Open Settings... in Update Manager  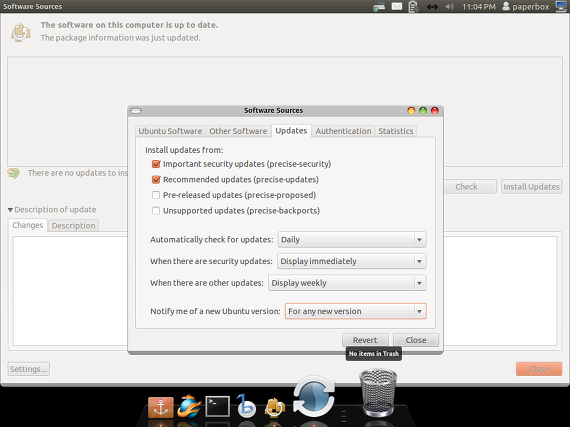point(29,369)
